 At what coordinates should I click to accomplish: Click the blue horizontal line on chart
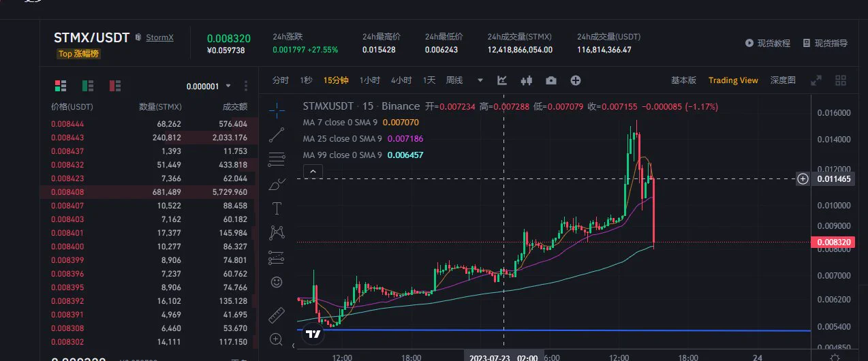click(555, 330)
